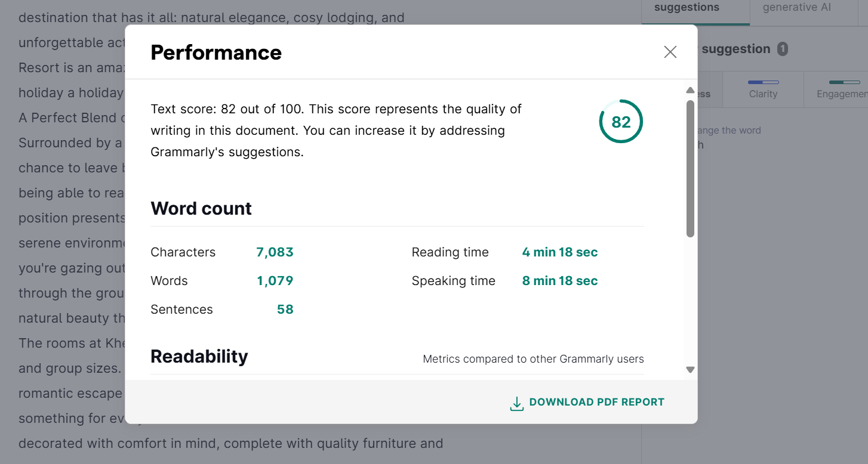The width and height of the screenshot is (868, 464).
Task: Click the Characters value 7,083
Action: (275, 252)
